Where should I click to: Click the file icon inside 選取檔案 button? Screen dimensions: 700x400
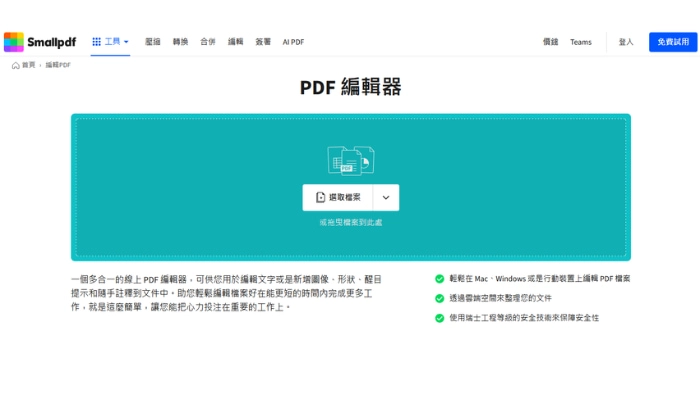[321, 198]
